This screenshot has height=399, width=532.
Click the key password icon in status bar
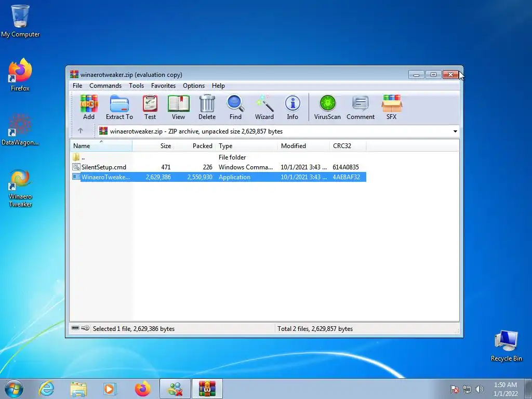(x=86, y=328)
